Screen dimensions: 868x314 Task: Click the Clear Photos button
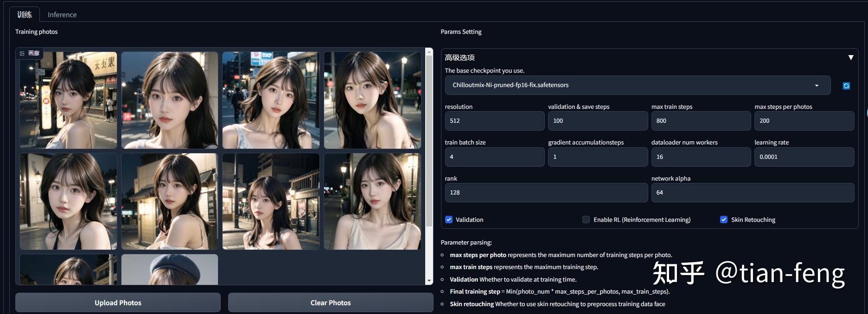pyautogui.click(x=331, y=302)
